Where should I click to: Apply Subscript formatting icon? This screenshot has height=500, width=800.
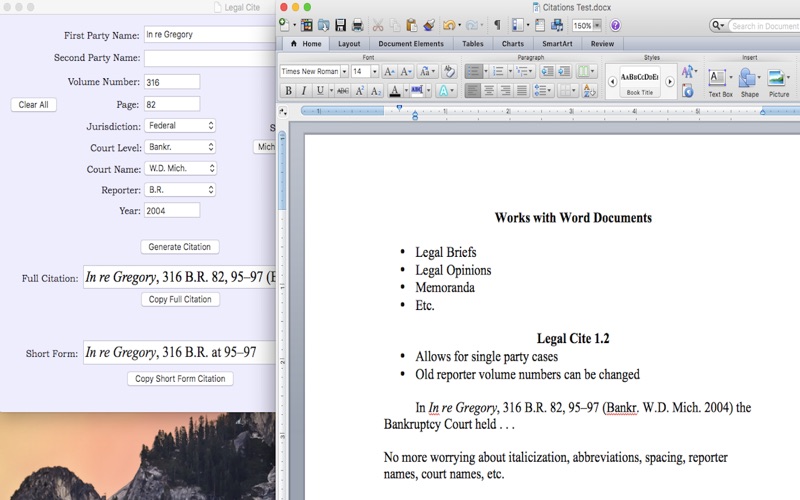click(376, 91)
